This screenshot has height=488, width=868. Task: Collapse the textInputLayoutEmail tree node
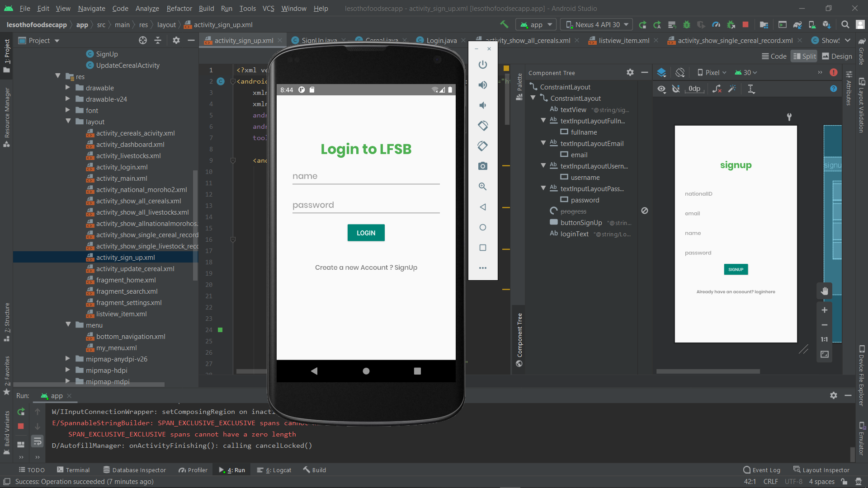543,143
